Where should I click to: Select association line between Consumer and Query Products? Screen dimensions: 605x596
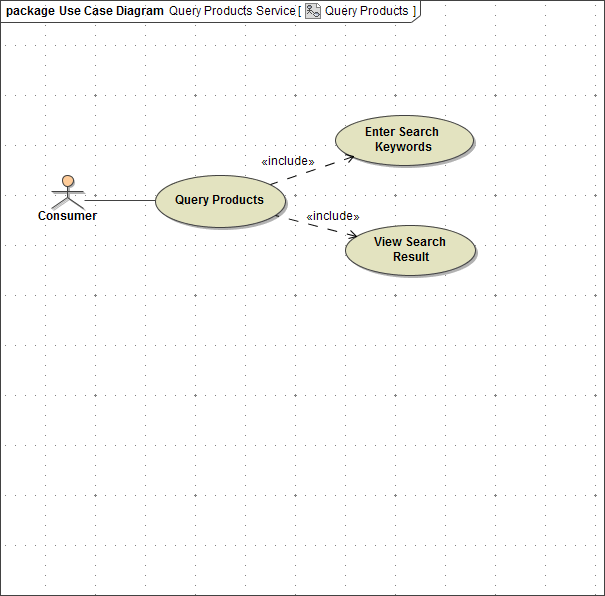[x=120, y=200]
